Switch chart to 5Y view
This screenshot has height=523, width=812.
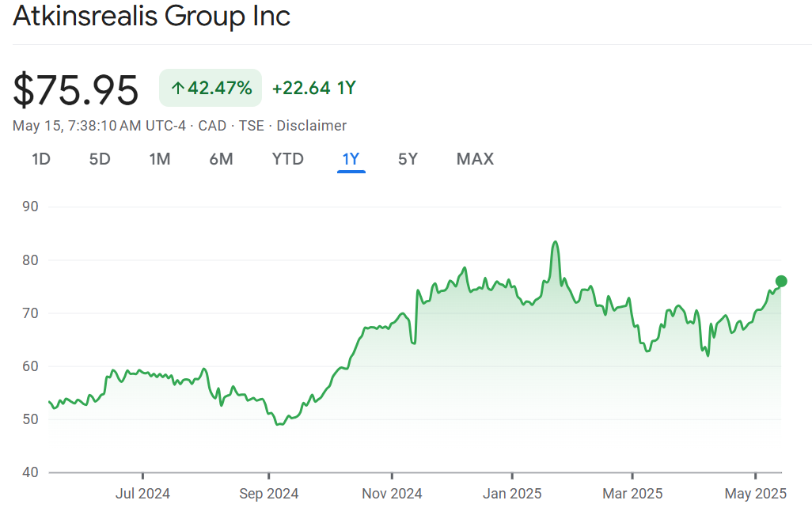pos(408,159)
